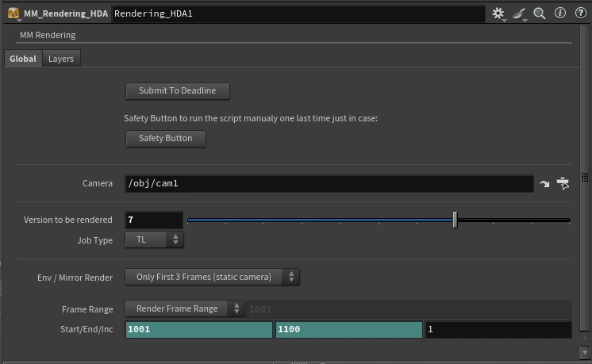Open the question mark help icon
The height and width of the screenshot is (364, 592).
[x=579, y=13]
